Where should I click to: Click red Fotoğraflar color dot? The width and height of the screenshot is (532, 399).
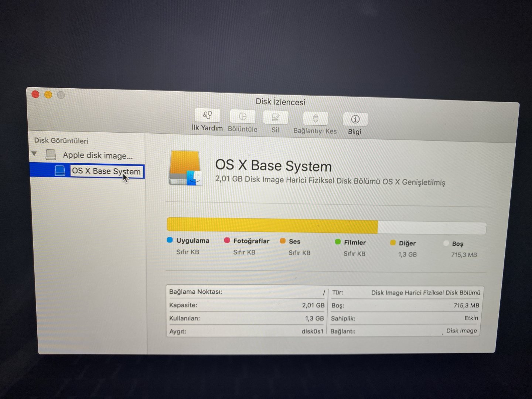pos(227,240)
